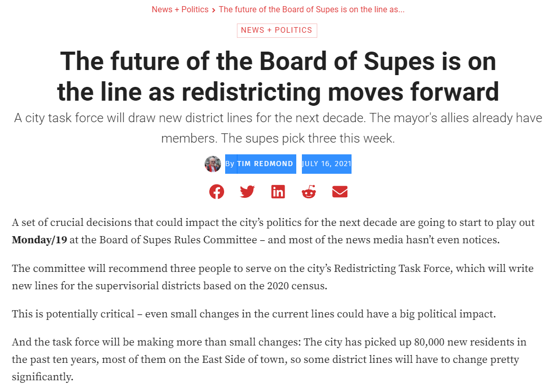Send the article using the email envelope icon
The height and width of the screenshot is (392, 547).
pos(340,192)
